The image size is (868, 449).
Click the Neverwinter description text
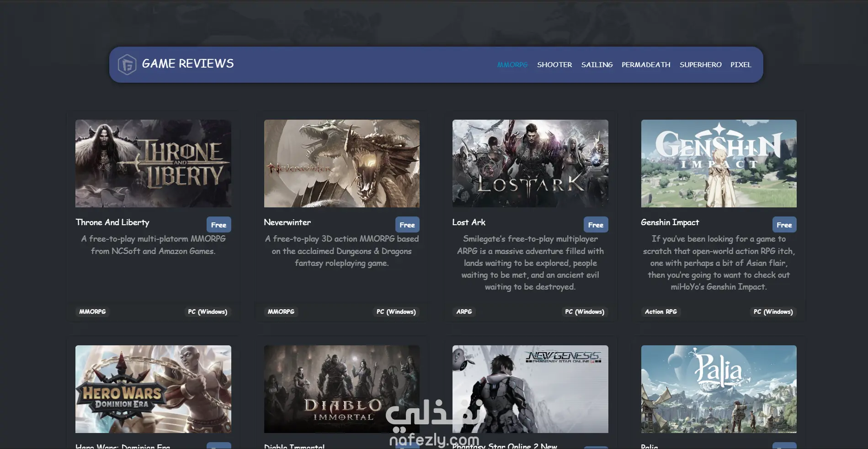[x=342, y=251]
